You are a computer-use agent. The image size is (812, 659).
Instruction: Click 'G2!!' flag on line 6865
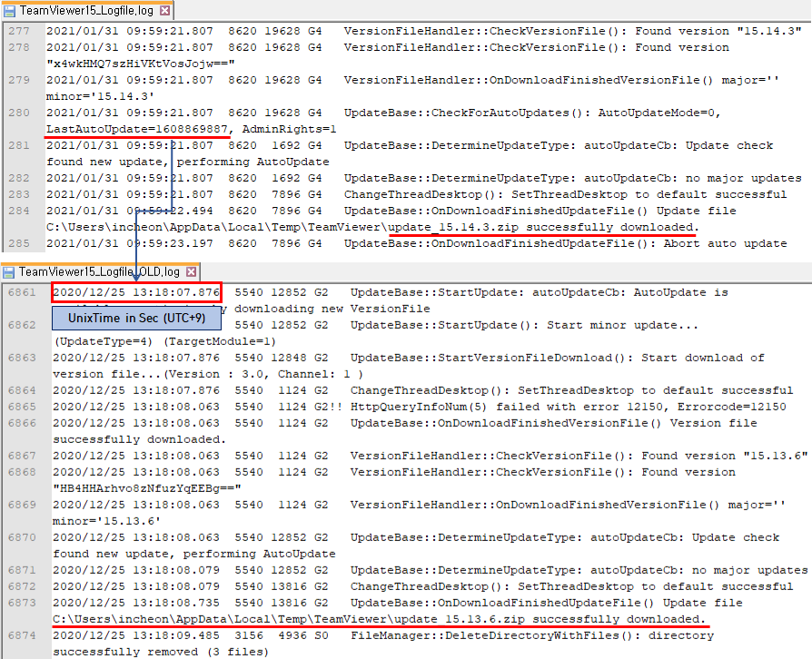point(328,407)
